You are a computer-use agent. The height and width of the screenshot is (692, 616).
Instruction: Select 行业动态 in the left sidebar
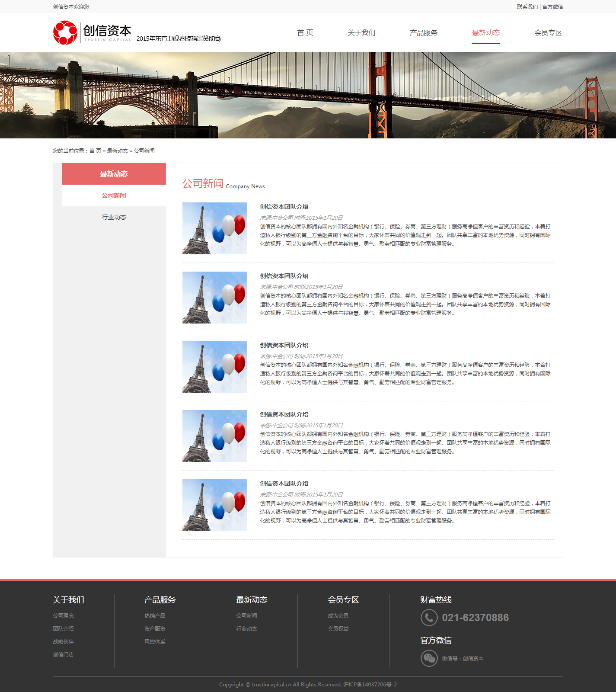[114, 217]
